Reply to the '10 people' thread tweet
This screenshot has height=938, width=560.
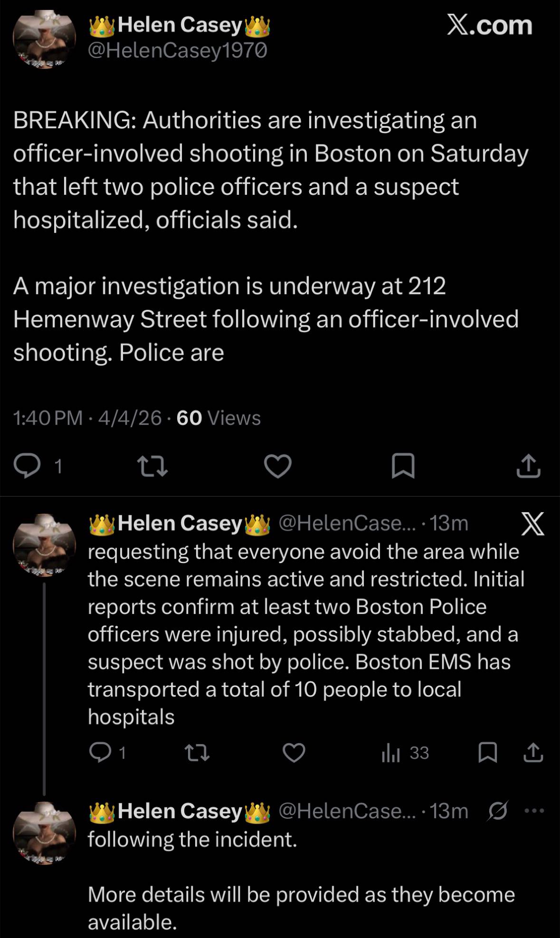(100, 753)
